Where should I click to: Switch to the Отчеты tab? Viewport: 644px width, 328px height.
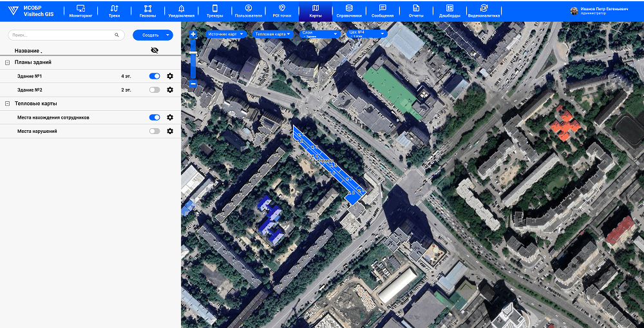pos(416,11)
